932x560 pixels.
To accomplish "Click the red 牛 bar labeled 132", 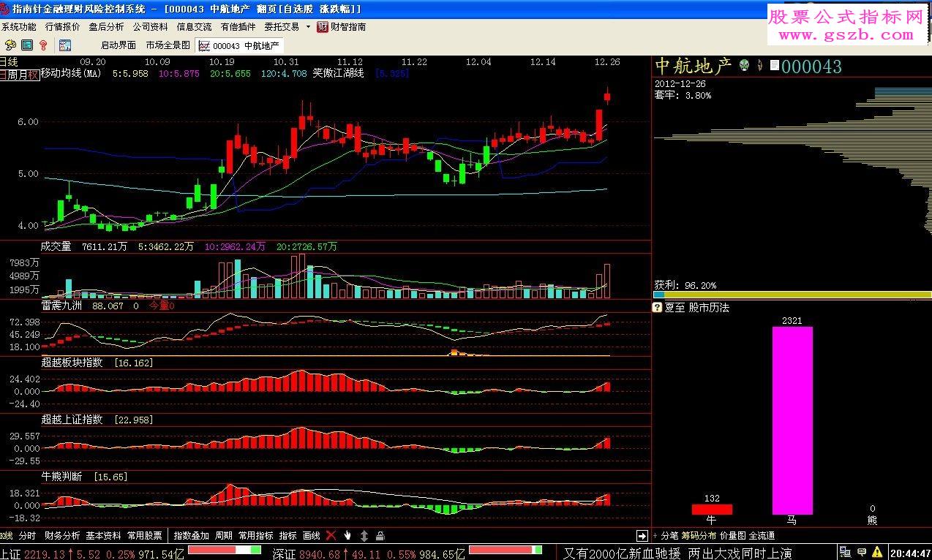I will (x=712, y=510).
